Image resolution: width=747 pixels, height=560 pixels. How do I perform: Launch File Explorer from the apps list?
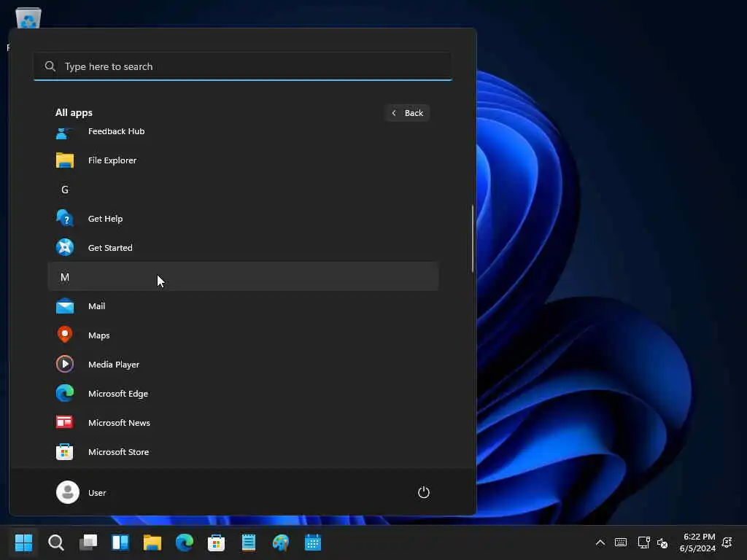[243, 160]
